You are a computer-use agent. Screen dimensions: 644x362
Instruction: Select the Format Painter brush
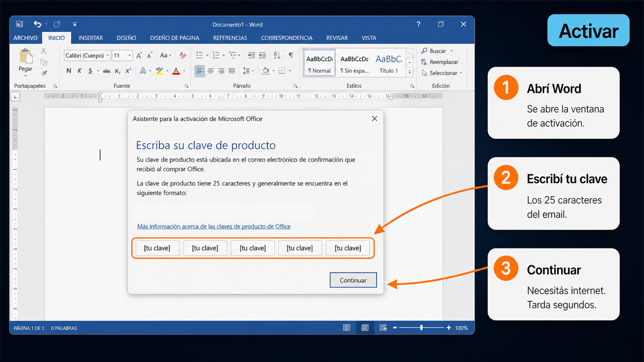tap(44, 73)
